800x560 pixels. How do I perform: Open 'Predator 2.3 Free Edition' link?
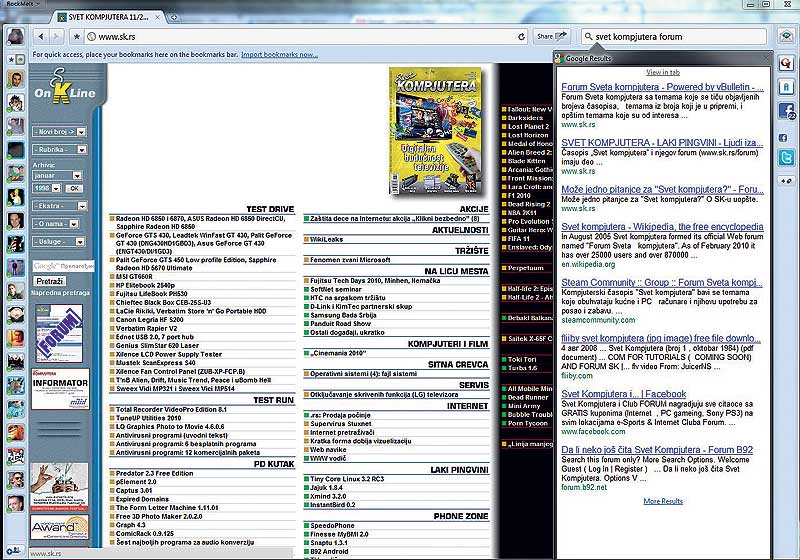[155, 474]
